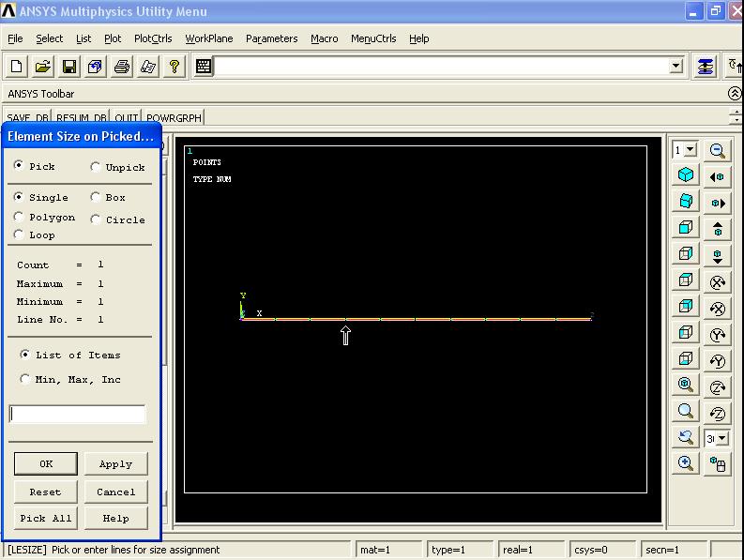Select the Pick radio button

[x=19, y=165]
